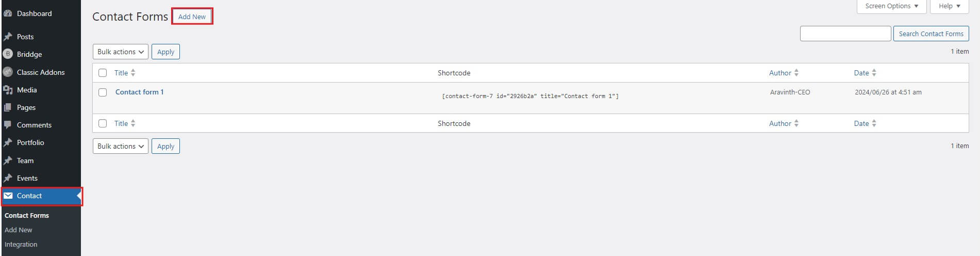Expand the Screen Options panel
Viewport: 980px width, 256px height.
click(x=891, y=6)
